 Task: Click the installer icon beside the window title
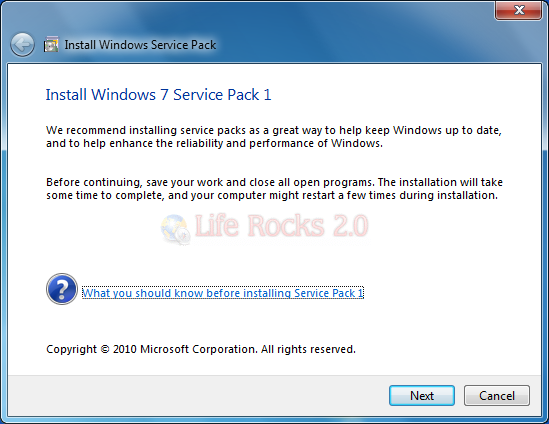tap(51, 44)
